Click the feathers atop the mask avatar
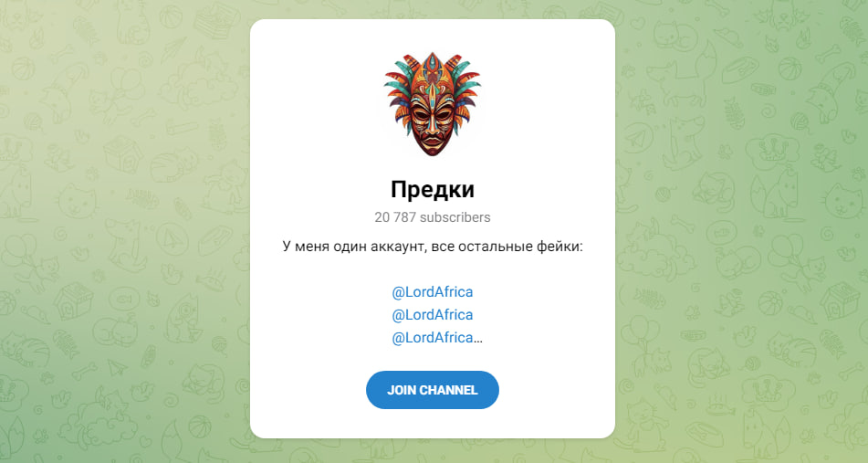The width and height of the screenshot is (868, 463). (433, 69)
